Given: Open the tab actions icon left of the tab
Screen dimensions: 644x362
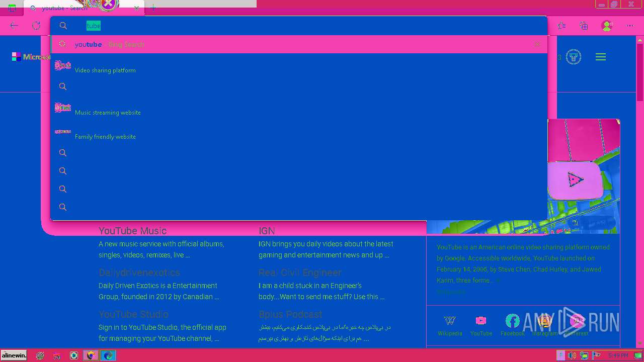Looking at the screenshot, I should [x=12, y=8].
